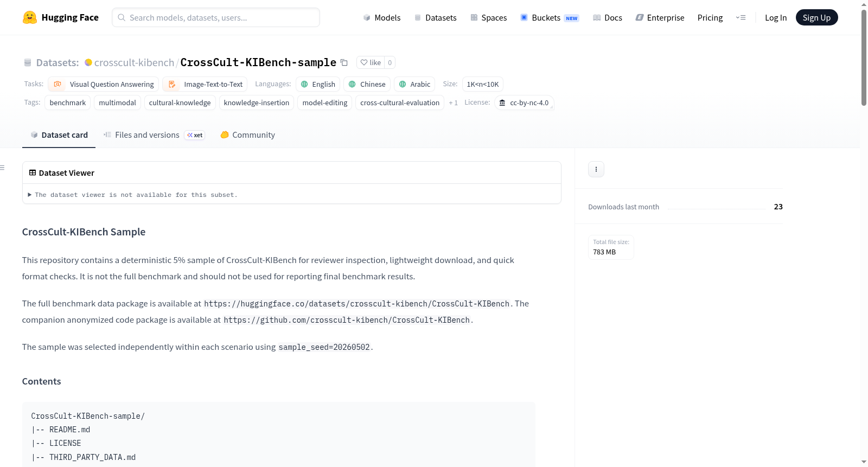Click the sample_seed=20260502 code text

(324, 347)
